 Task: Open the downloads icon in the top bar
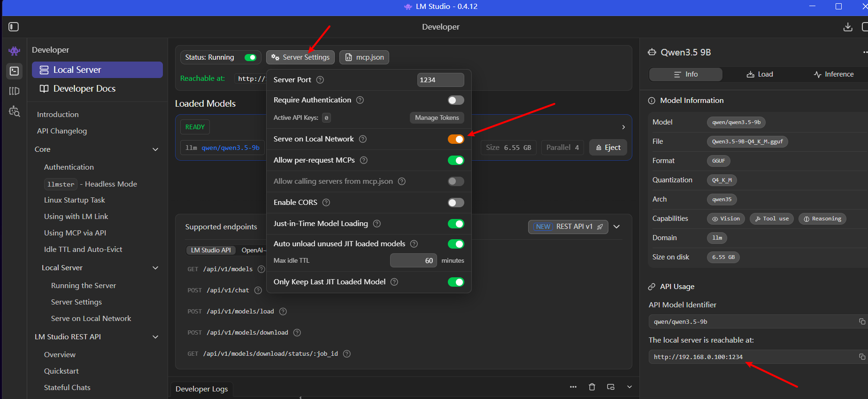(x=848, y=27)
